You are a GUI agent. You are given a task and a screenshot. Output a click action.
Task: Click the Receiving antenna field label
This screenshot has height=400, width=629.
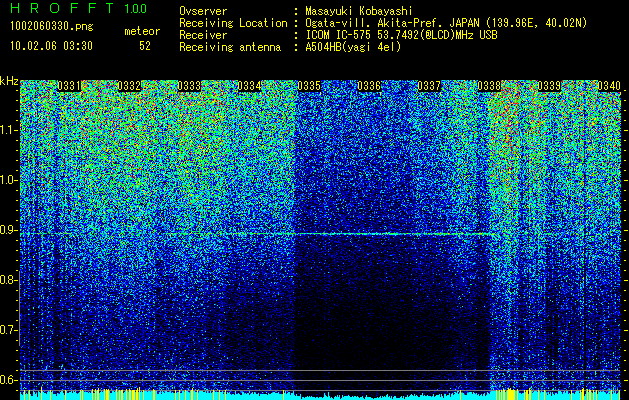point(230,48)
